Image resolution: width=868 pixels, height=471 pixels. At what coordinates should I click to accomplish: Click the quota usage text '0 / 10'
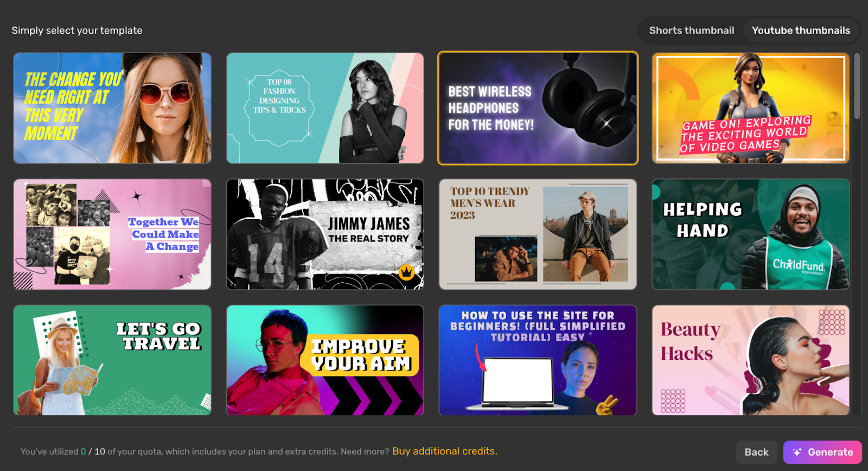(93, 451)
